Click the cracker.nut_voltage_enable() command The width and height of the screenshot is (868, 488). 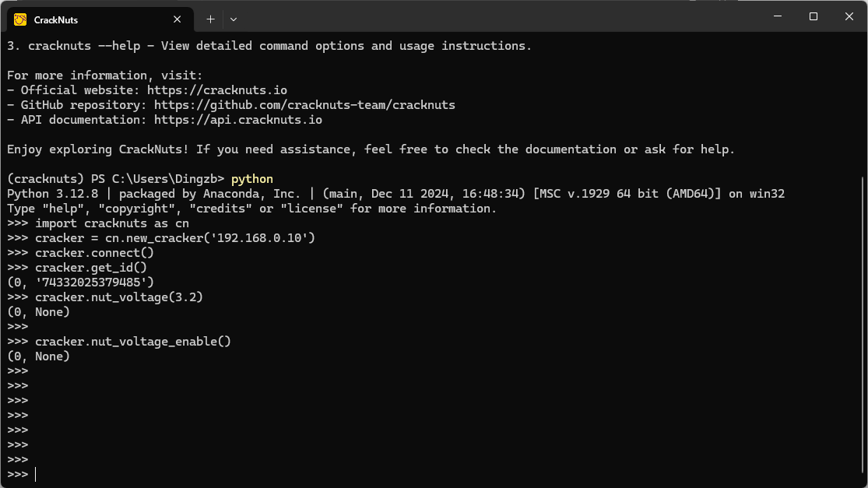pyautogui.click(x=133, y=342)
